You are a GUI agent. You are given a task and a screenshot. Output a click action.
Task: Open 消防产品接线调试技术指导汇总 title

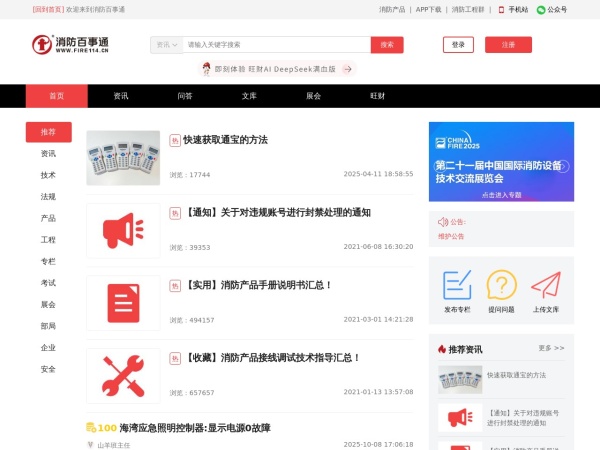(272, 358)
